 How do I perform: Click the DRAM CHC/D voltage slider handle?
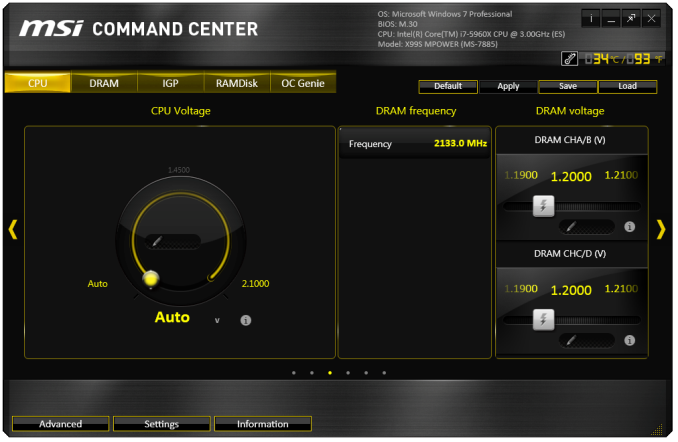[x=544, y=320]
